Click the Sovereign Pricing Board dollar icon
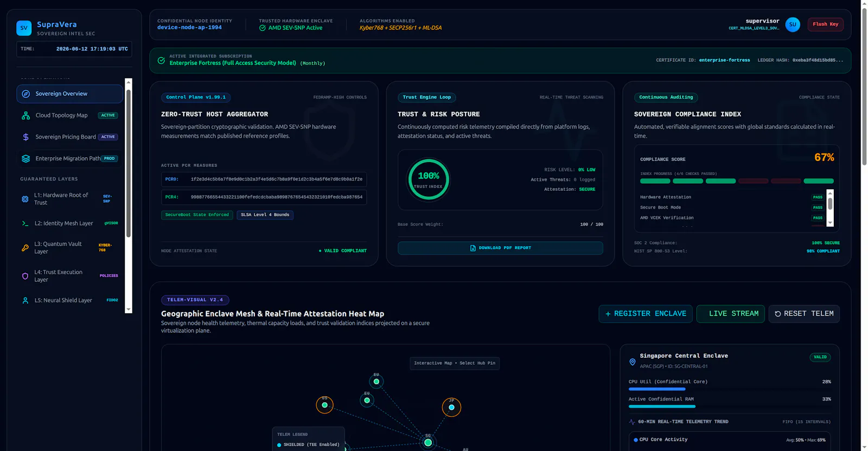The image size is (868, 451). 25,137
